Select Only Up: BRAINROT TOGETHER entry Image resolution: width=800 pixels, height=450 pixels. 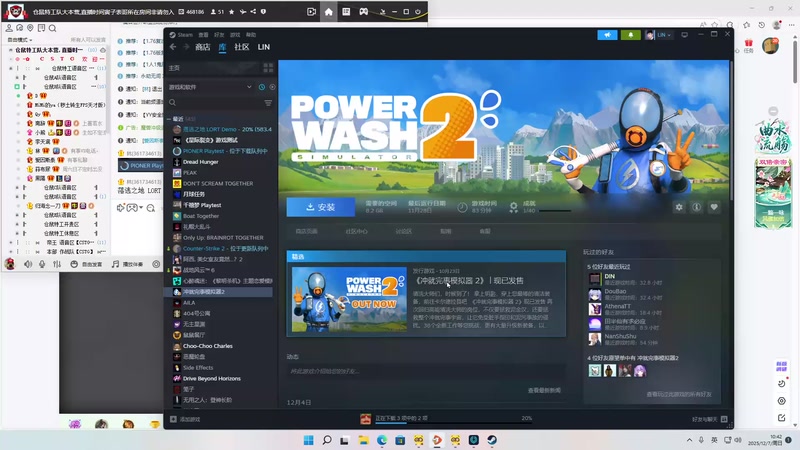tap(223, 238)
